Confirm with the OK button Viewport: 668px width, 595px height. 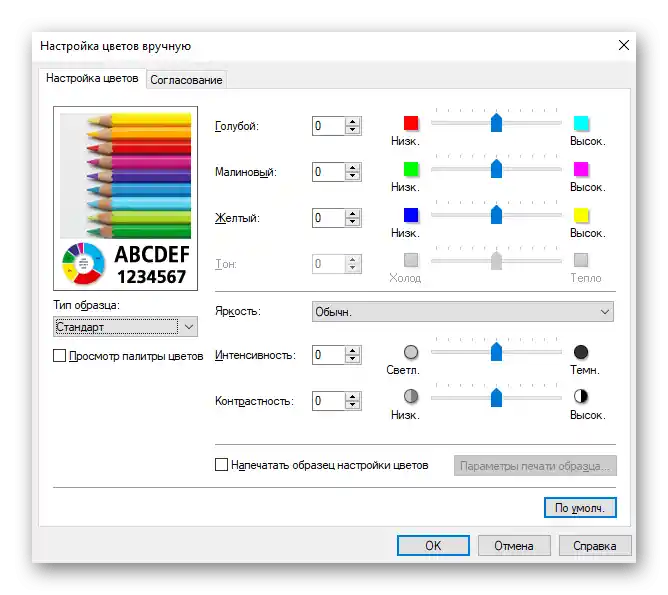click(433, 546)
